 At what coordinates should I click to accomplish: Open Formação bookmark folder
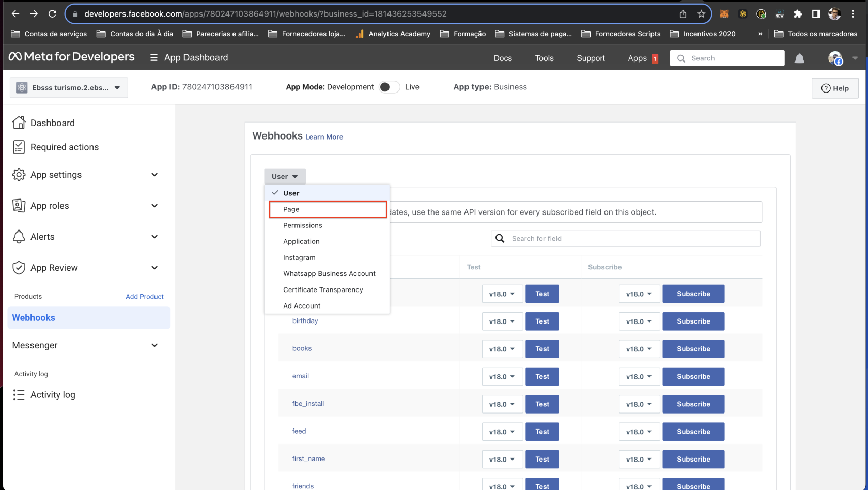click(x=462, y=34)
